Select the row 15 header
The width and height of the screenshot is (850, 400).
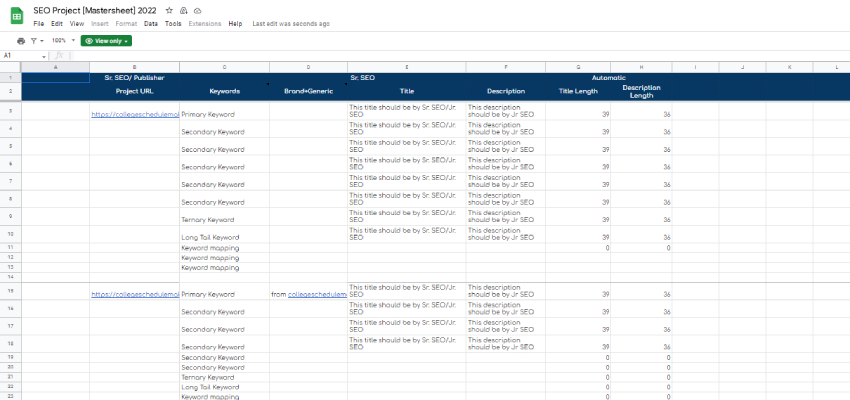10,294
